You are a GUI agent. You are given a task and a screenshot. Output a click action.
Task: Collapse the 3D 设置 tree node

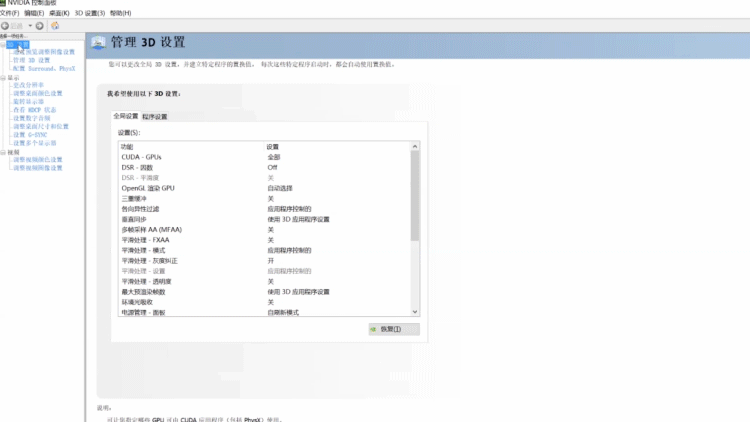3,45
